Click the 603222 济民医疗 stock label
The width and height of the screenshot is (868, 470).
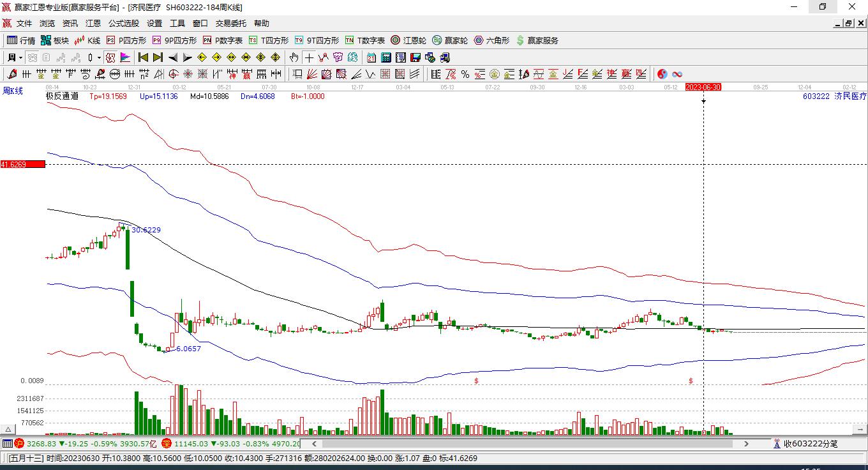(x=835, y=96)
